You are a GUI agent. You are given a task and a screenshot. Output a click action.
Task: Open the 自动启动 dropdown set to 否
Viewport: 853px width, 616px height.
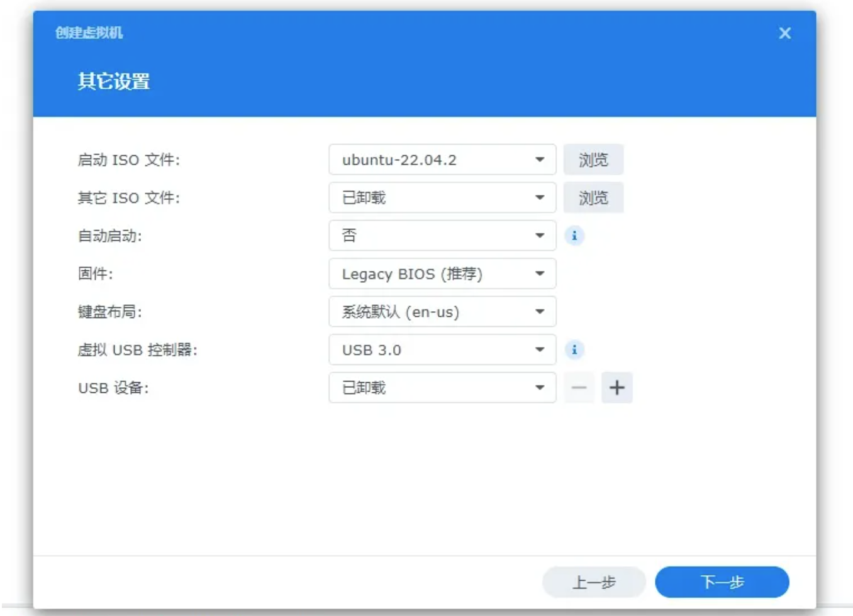click(440, 235)
